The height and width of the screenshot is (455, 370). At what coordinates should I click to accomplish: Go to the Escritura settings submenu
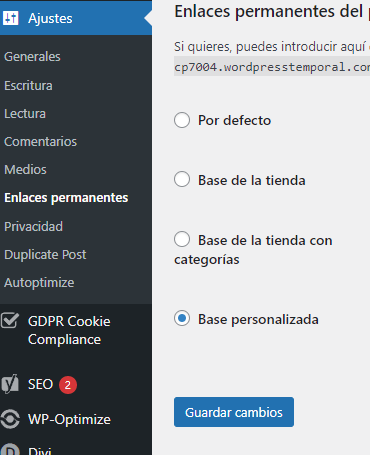tap(28, 86)
